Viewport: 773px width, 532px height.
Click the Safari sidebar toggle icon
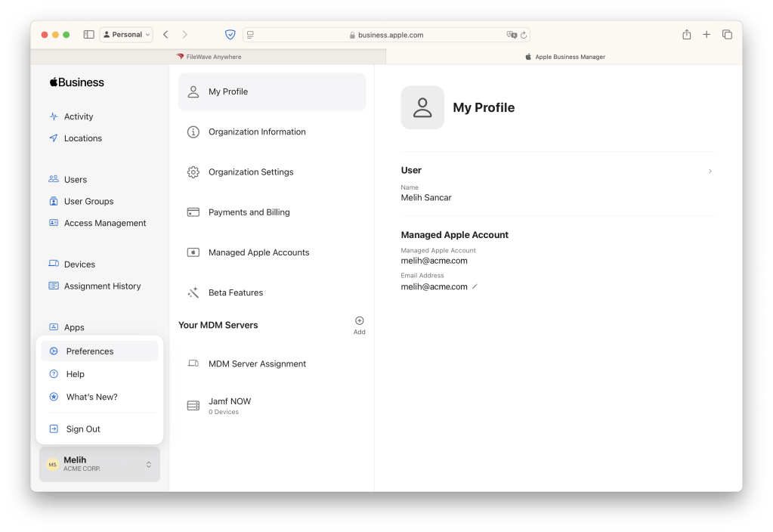click(88, 35)
